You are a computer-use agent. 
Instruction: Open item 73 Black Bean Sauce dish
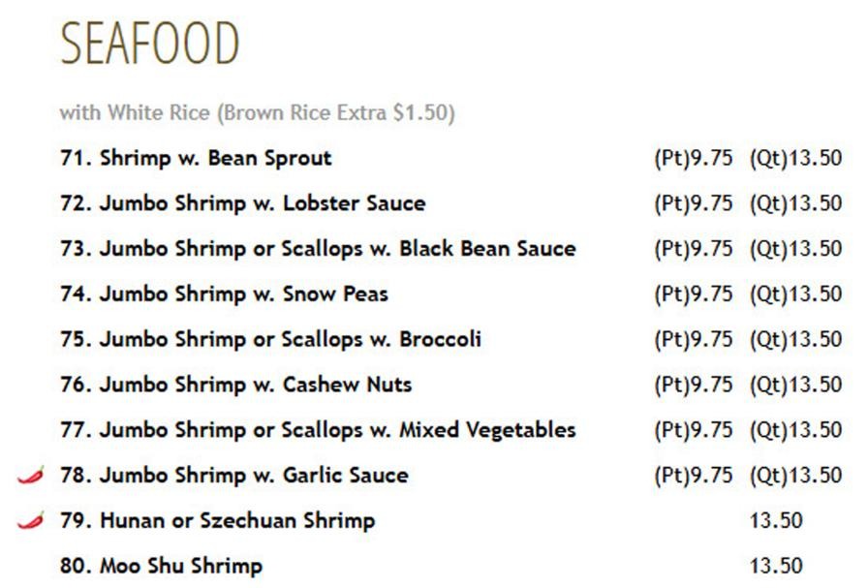pos(319,249)
